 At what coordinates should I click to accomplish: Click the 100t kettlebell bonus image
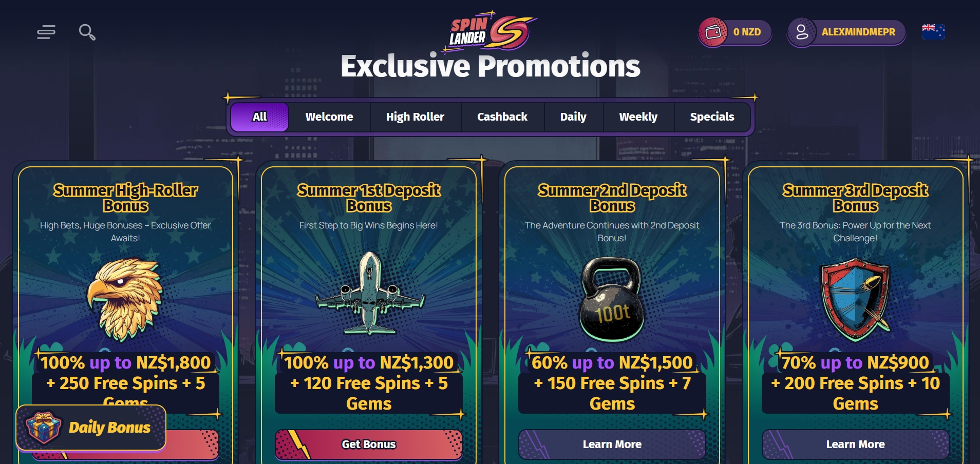click(612, 300)
